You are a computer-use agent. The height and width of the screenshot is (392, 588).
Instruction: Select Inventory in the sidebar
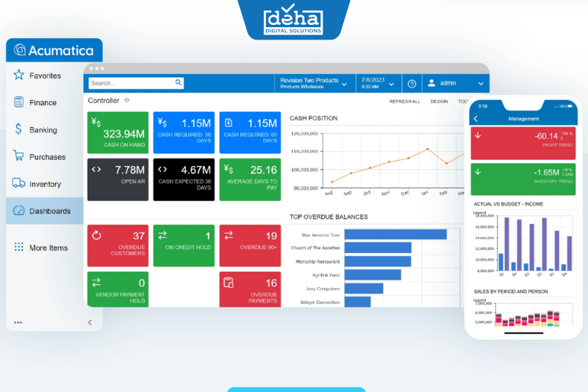pyautogui.click(x=45, y=184)
